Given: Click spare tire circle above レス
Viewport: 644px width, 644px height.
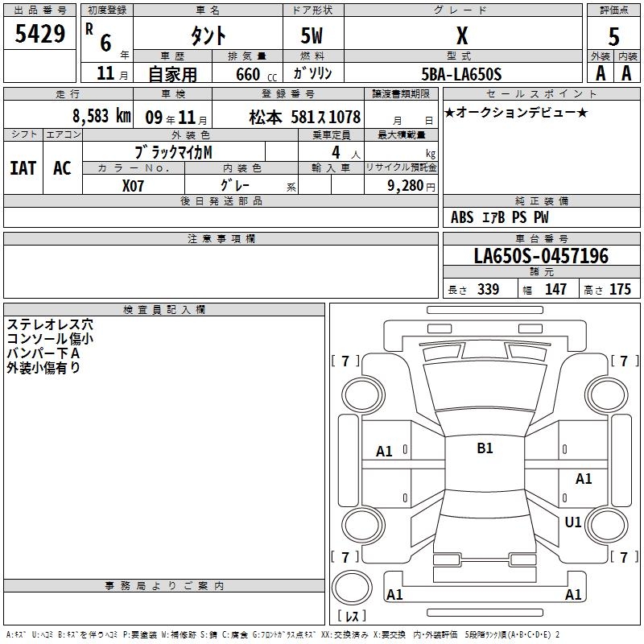Looking at the screenshot, I should (352, 587).
